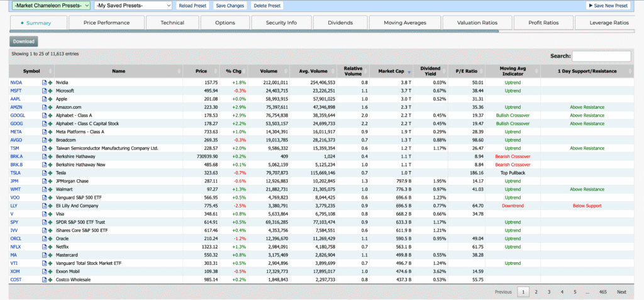Viewport: 644px width, 300px height.
Task: Open the Market Chameleon Presets dropdown
Action: click(52, 6)
